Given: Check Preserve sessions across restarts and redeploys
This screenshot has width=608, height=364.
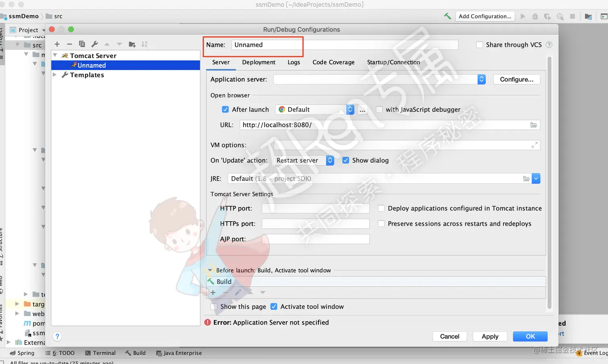Looking at the screenshot, I should [381, 224].
